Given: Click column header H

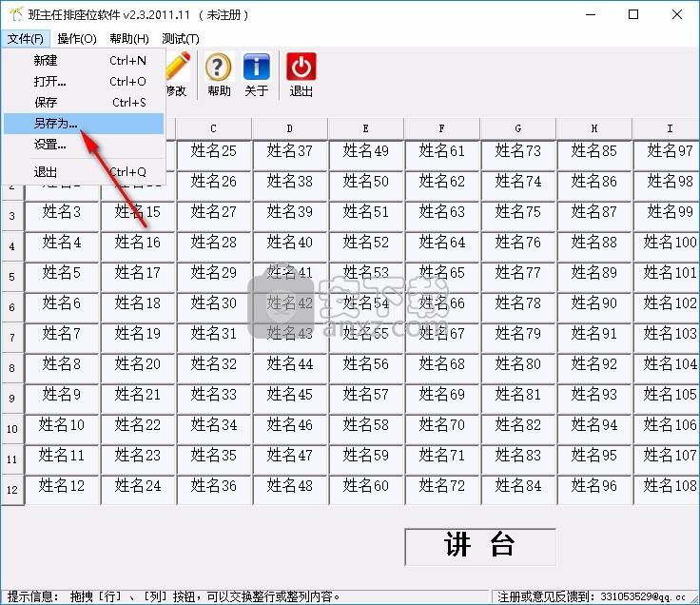Looking at the screenshot, I should (594, 128).
